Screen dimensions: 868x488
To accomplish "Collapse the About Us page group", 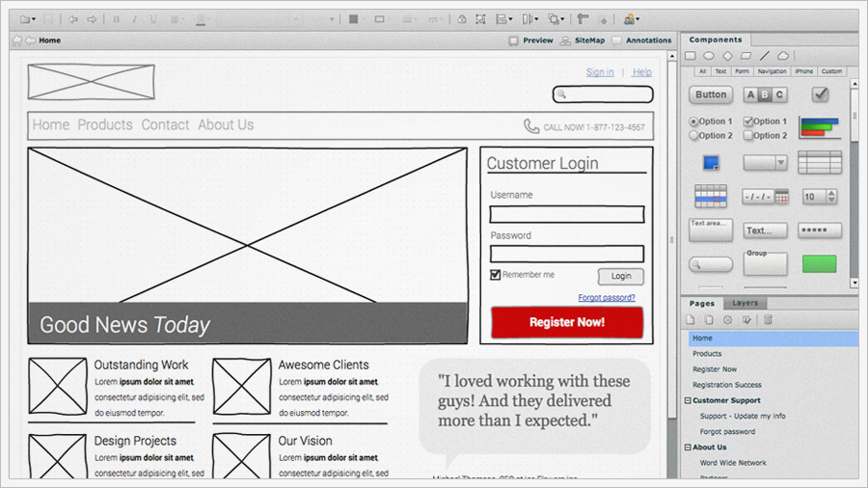I will point(688,447).
